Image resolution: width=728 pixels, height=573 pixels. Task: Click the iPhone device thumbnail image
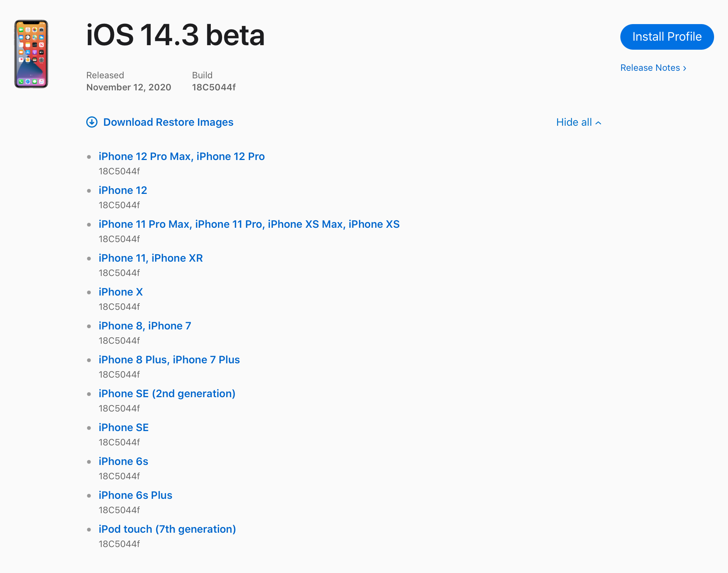pyautogui.click(x=32, y=54)
